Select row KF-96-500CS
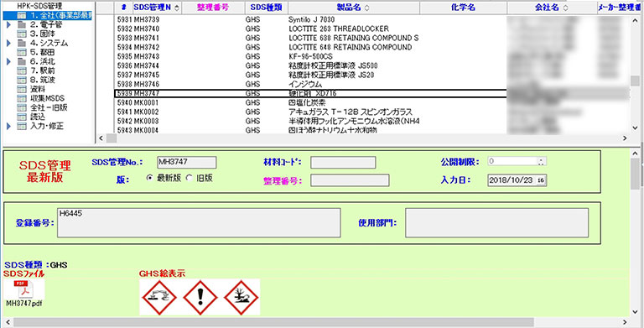Screen dimensions: 644x328 click(310, 56)
